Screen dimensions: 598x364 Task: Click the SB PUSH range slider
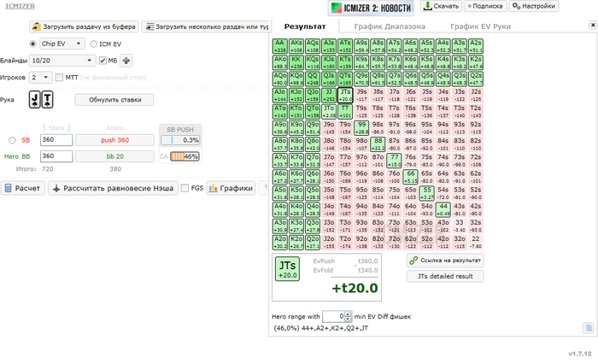[180, 140]
